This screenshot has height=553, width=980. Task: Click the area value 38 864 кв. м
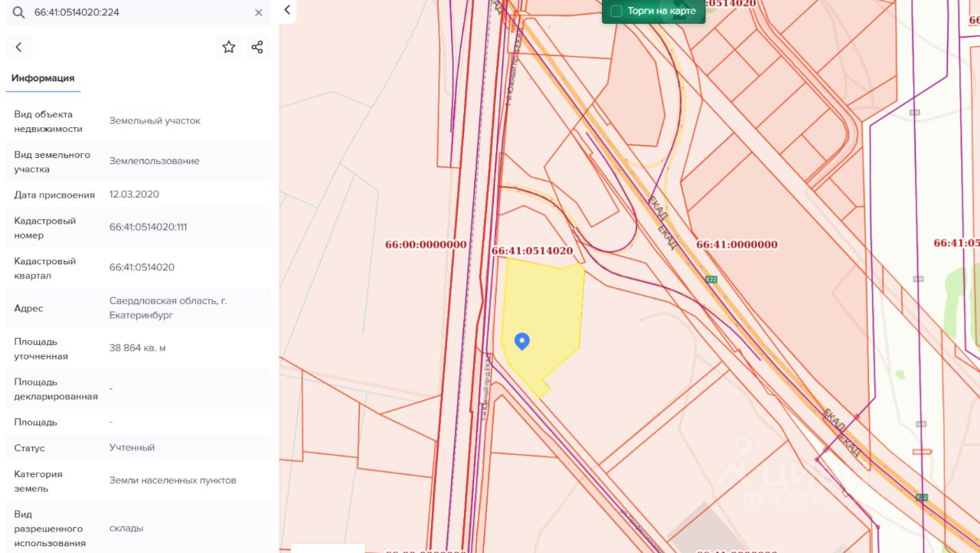point(138,348)
